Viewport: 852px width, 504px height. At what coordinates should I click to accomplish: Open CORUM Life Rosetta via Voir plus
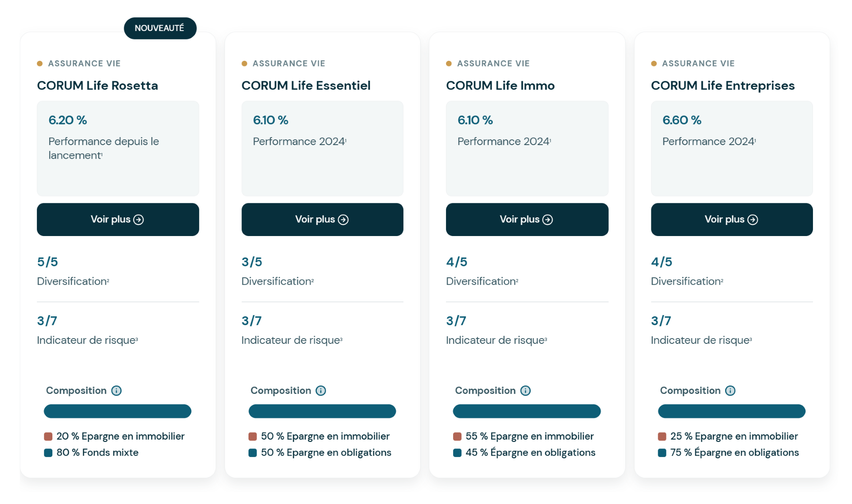tap(118, 219)
